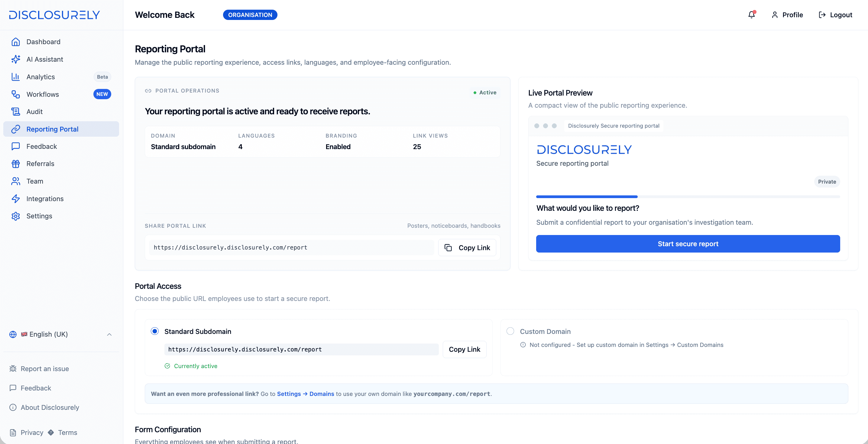Screen dimensions: 868x444
Task: Click the Logout button
Action: tap(835, 15)
